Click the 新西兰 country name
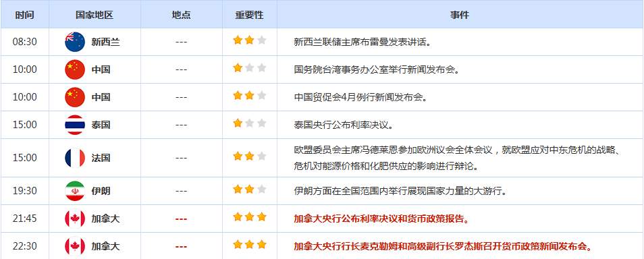This screenshot has width=644, height=259. (x=105, y=42)
